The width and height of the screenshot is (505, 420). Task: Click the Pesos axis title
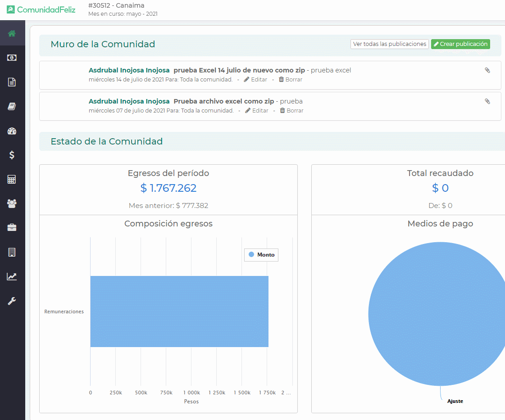pos(191,402)
